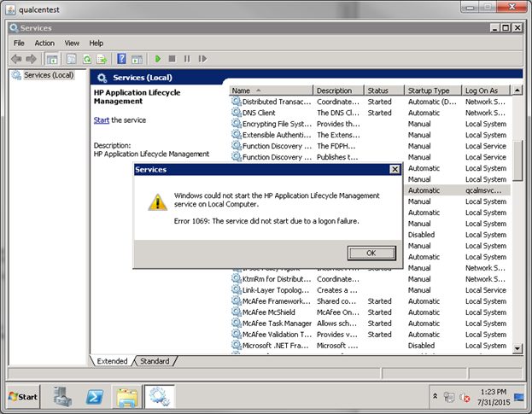The height and width of the screenshot is (414, 532).
Task: Show hidden tray icons chevron
Action: coord(435,396)
